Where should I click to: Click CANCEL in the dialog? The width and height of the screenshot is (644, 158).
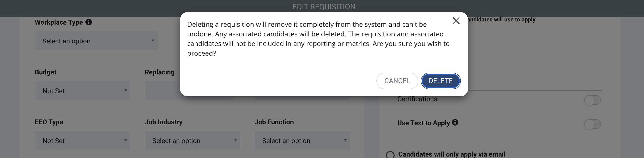click(x=397, y=81)
